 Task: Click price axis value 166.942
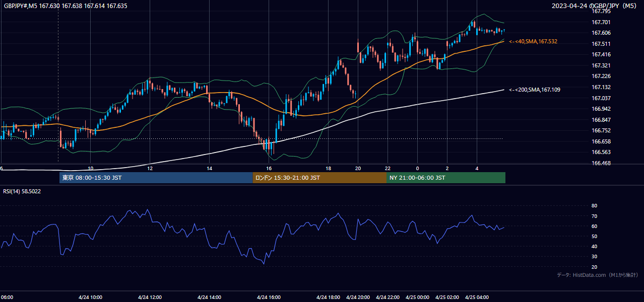(601, 109)
